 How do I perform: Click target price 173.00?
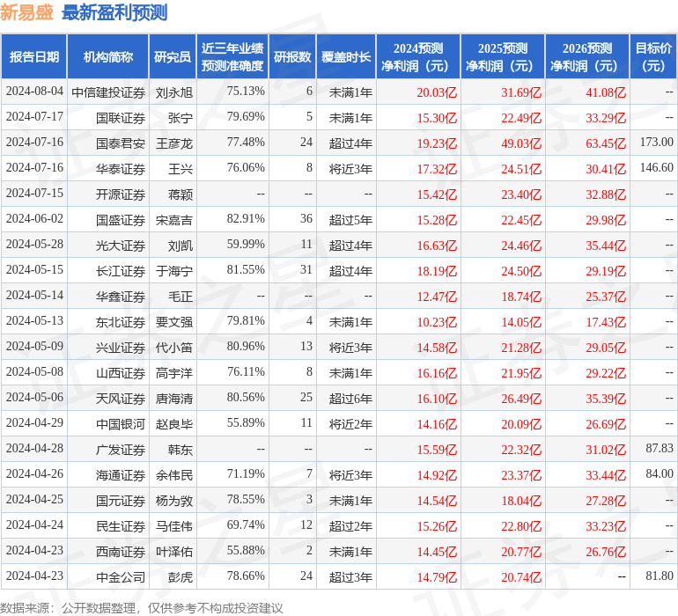click(x=657, y=142)
